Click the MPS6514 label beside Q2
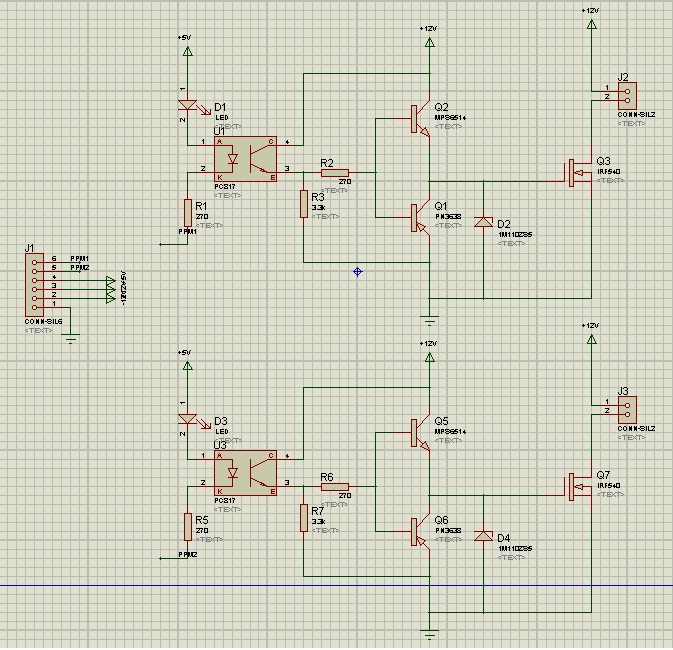Screen dimensions: 673x650 450,117
